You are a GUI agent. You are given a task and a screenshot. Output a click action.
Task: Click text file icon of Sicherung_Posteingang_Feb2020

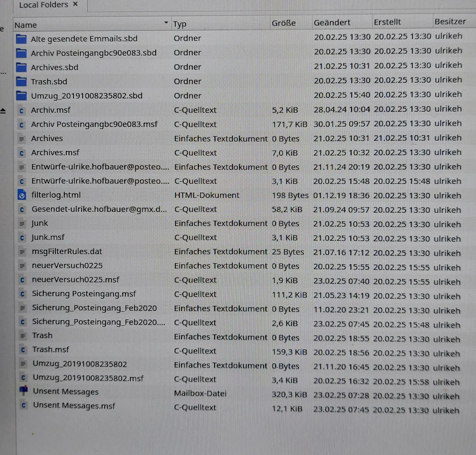point(23,308)
